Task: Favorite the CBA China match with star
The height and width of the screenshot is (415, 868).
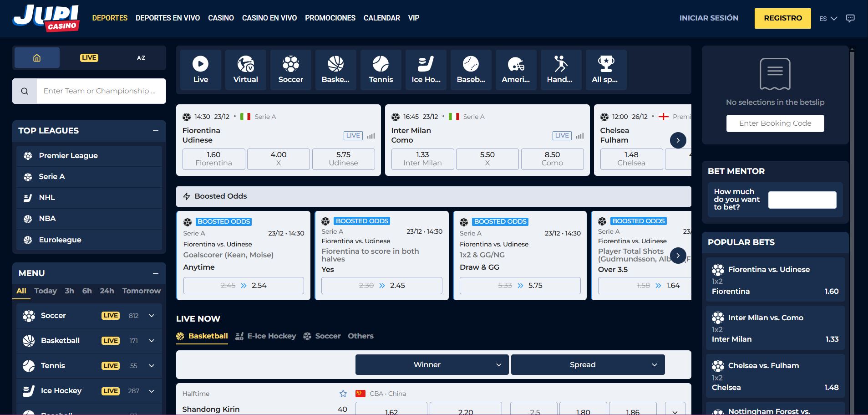Action: (x=343, y=394)
